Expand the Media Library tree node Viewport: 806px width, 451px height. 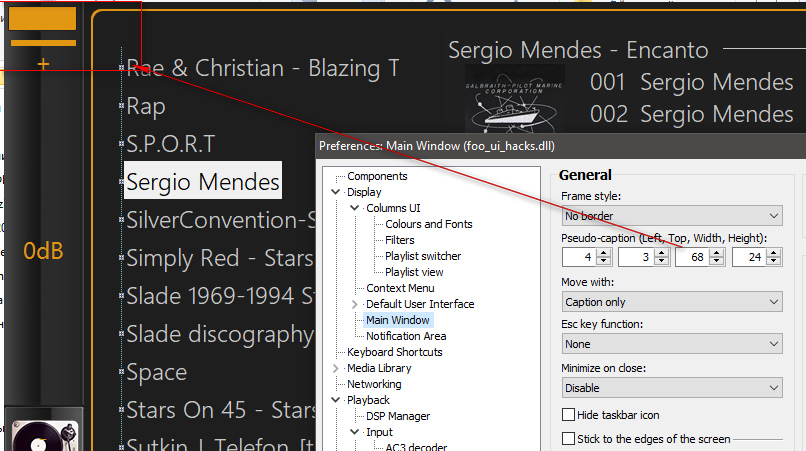[335, 368]
